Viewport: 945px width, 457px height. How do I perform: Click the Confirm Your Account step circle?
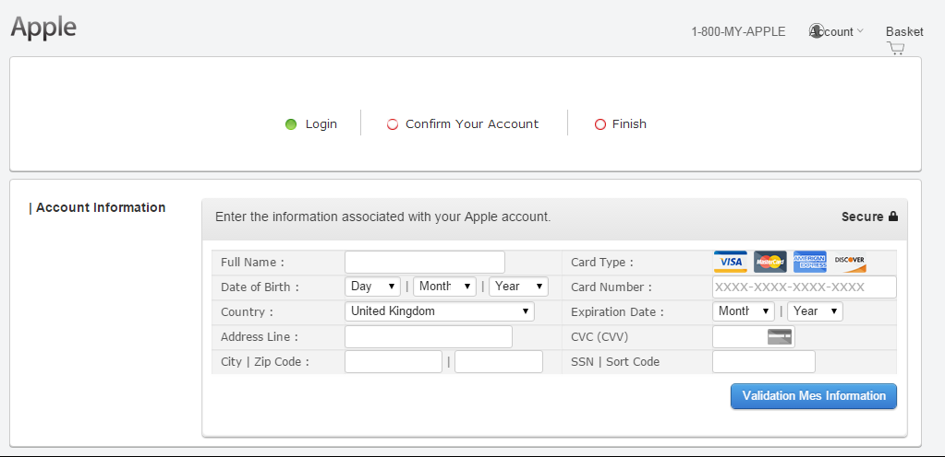tap(392, 125)
